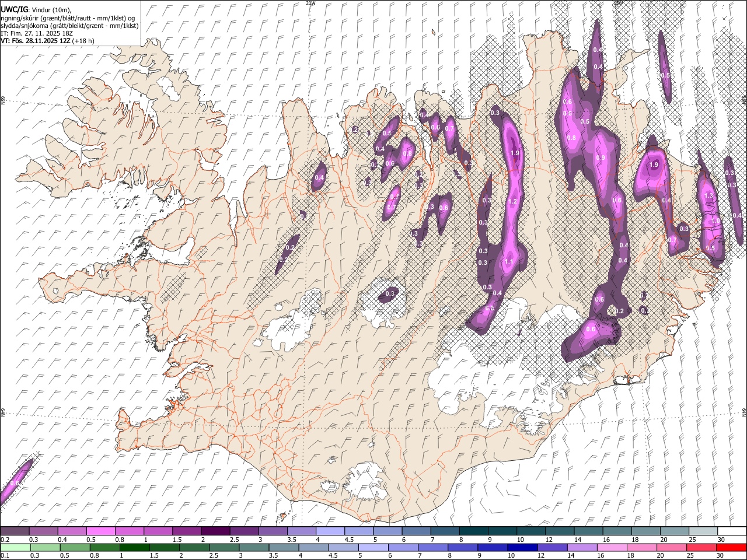The width and height of the screenshot is (747, 560).
Task: Click the 'UWC/IG: Vindur (10m),' title line
Action: point(36,10)
